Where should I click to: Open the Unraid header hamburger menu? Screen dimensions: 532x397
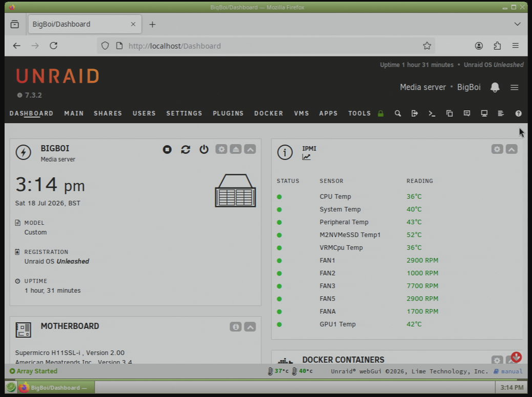pyautogui.click(x=514, y=87)
